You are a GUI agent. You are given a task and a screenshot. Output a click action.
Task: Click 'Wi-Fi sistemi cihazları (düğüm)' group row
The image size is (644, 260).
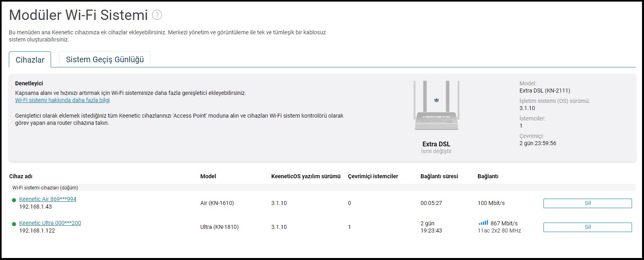322,188
